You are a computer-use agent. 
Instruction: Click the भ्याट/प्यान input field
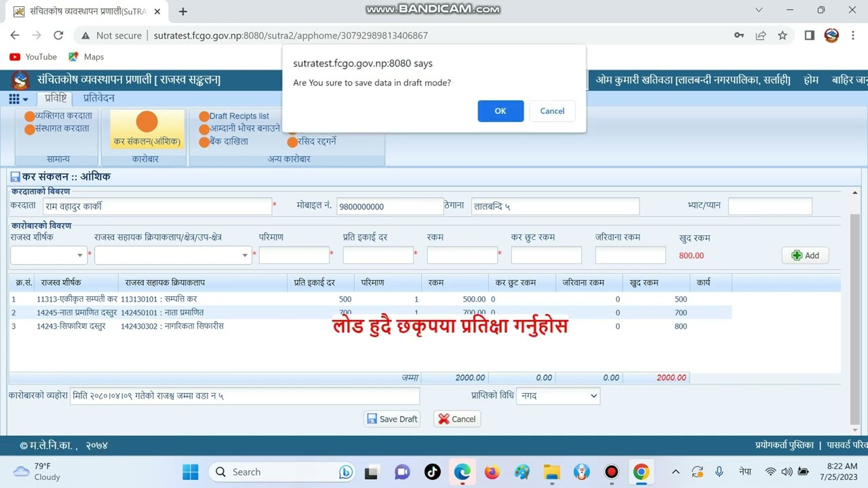coord(770,206)
